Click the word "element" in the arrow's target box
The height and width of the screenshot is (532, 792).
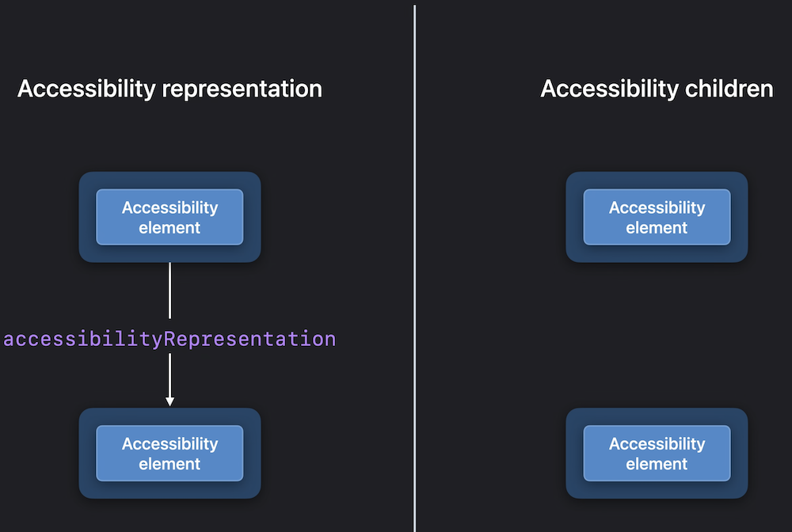[169, 464]
